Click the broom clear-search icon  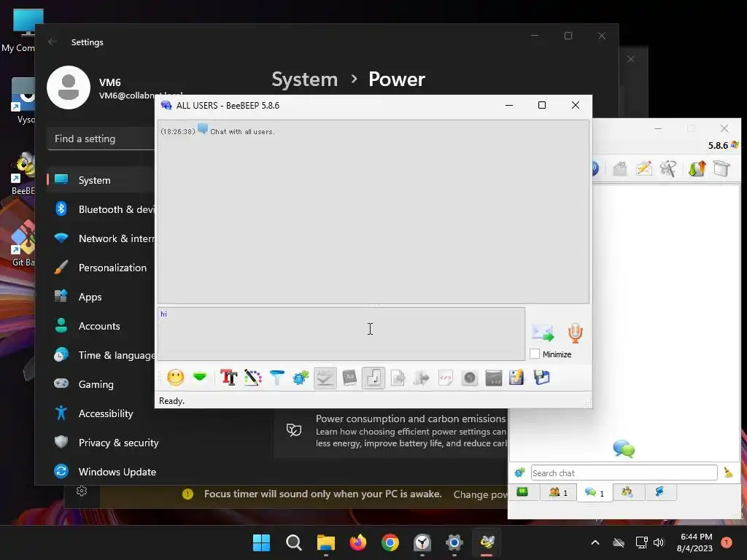click(728, 472)
